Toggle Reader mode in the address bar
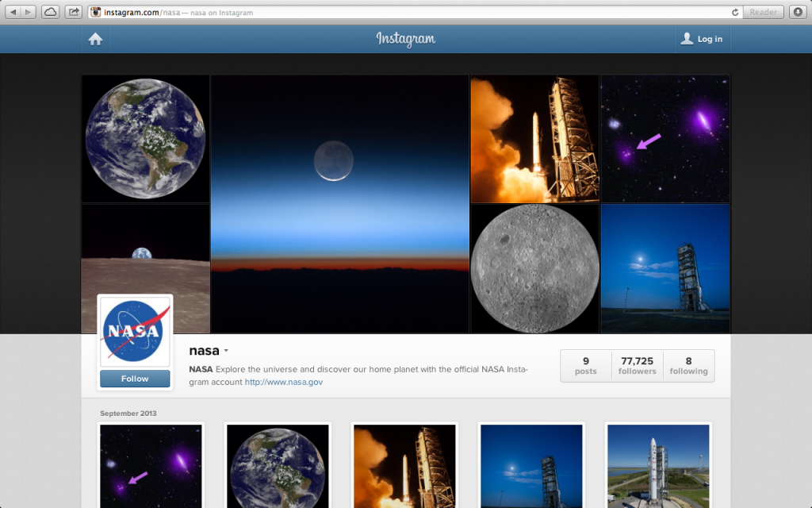Screen dimensions: 812x508 762,12
